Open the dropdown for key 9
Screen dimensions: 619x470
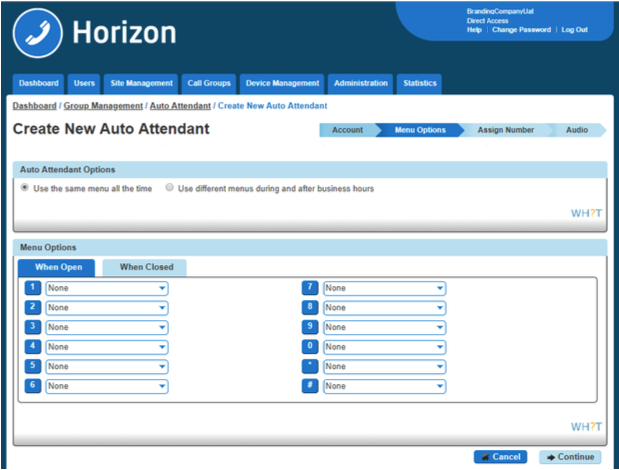[385, 328]
